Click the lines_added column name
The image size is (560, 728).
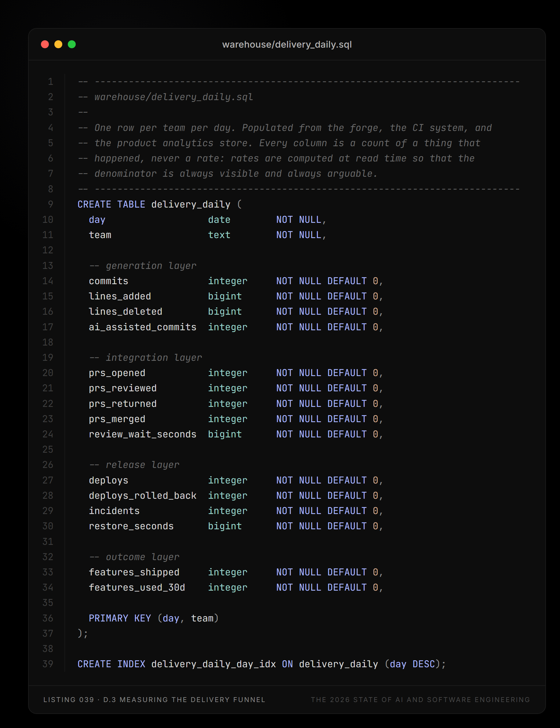click(120, 296)
